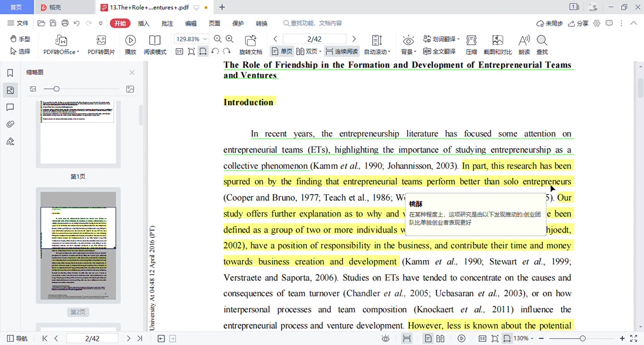Switch to 编辑 (Edit) tab
The width and height of the screenshot is (644, 345).
191,23
